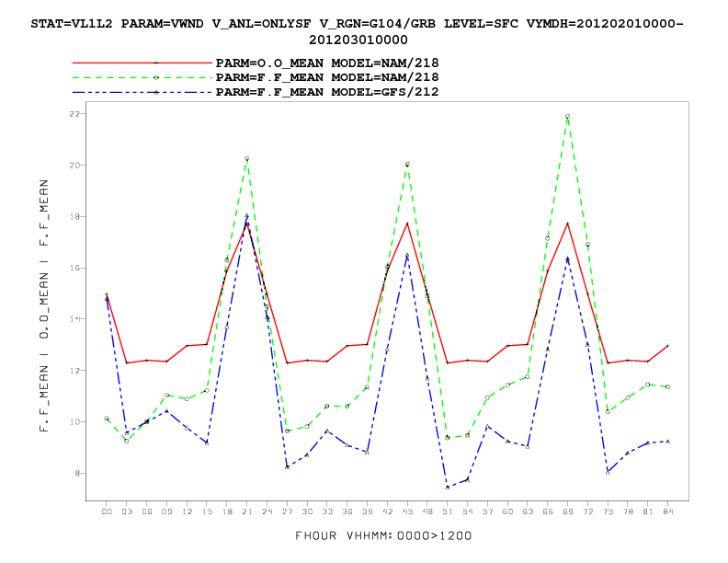The image size is (728, 563).
Task: Click x-axis tick label 09
Action: 166,511
